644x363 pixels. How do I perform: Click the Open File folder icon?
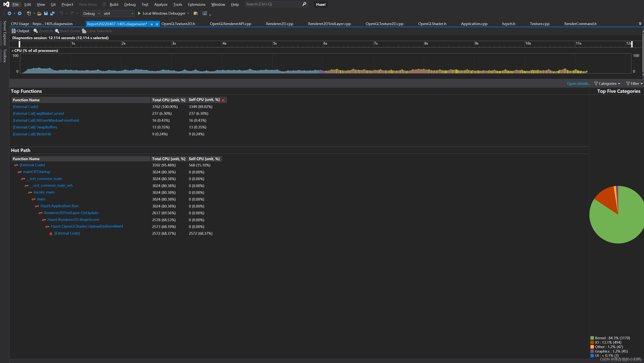tap(39, 14)
